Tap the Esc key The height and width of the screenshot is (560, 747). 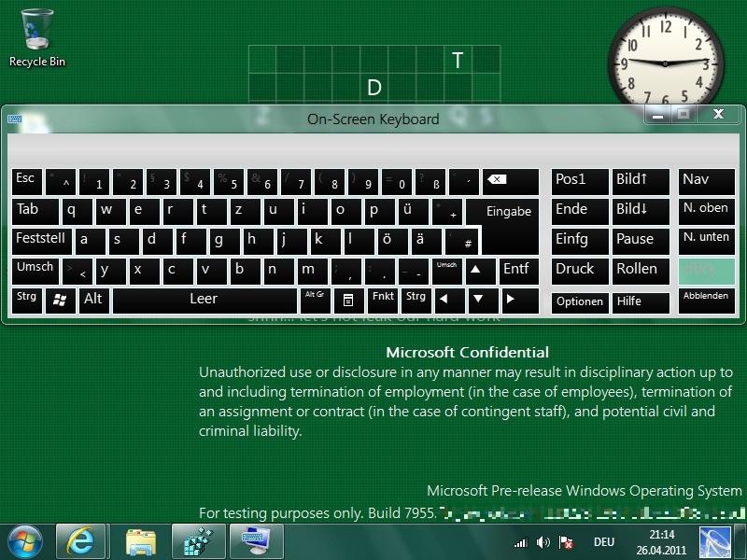(27, 181)
